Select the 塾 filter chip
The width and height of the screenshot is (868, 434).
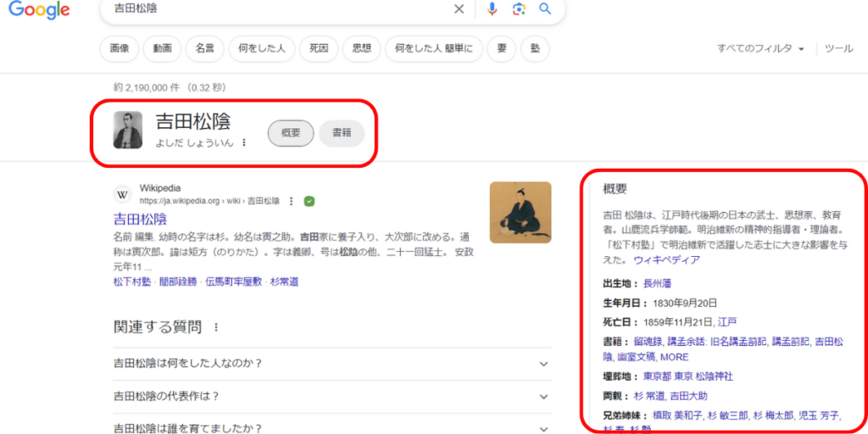pyautogui.click(x=535, y=48)
